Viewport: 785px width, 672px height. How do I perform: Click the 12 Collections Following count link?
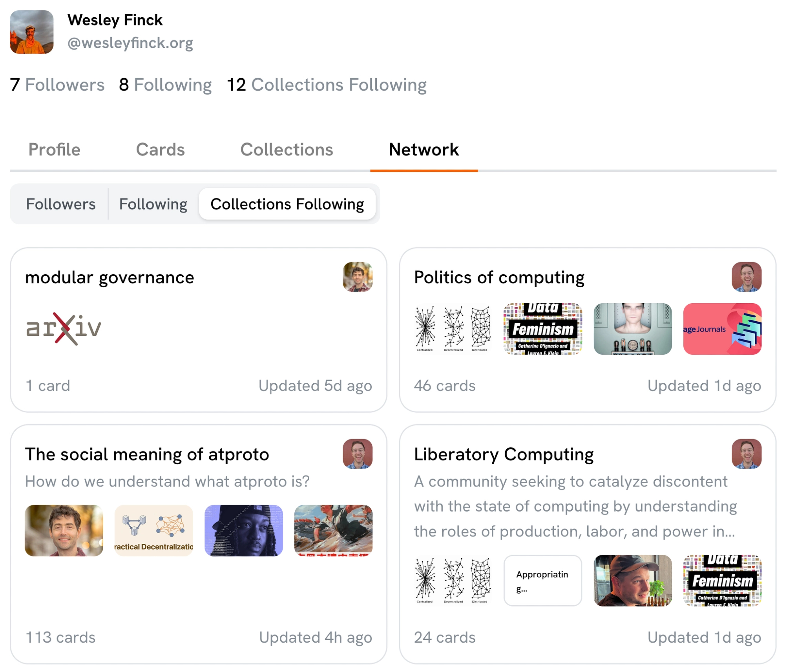pos(327,85)
